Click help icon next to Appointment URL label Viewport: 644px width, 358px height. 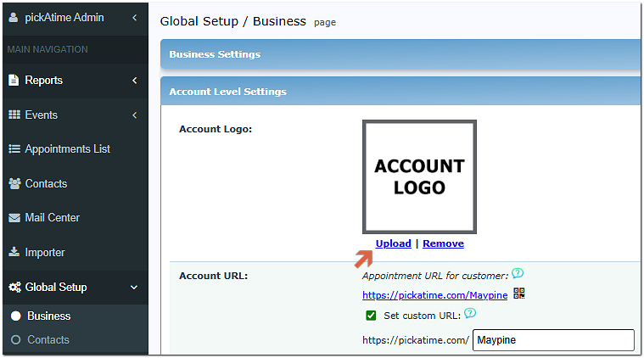[517, 274]
